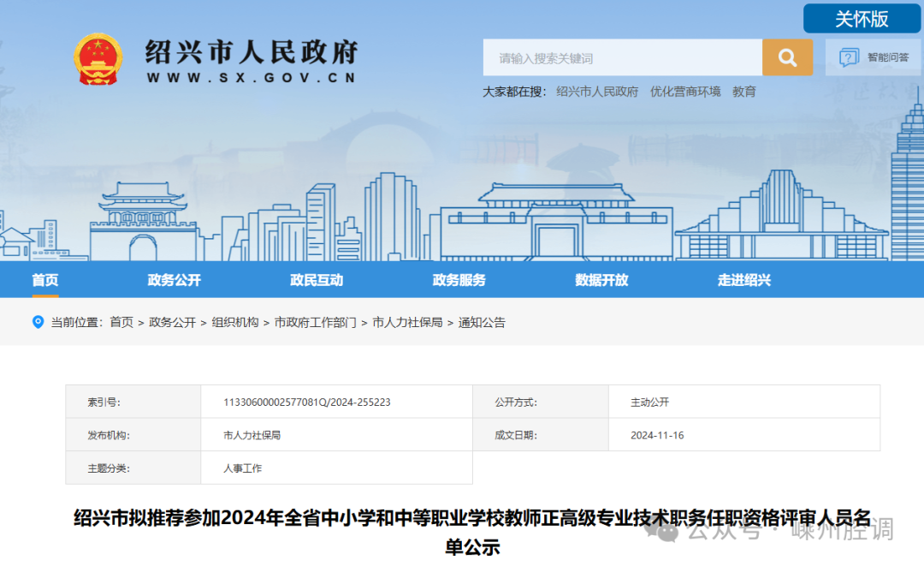Navigate to 市政府工作部门 breadcrumb link
The image size is (924, 566).
click(315, 323)
